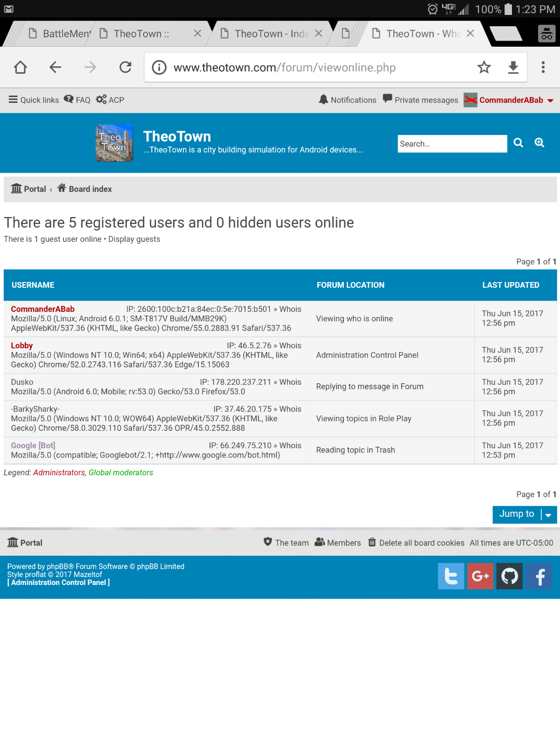
Task: Sort by LAST UPDATED column header
Action: tap(511, 285)
